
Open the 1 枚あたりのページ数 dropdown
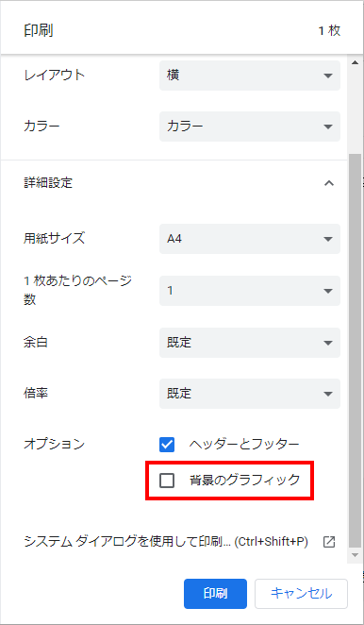[250, 291]
